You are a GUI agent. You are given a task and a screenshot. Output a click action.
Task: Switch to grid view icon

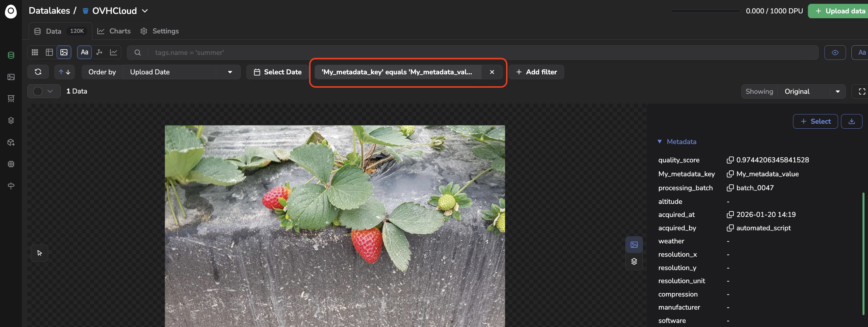pyautogui.click(x=35, y=52)
